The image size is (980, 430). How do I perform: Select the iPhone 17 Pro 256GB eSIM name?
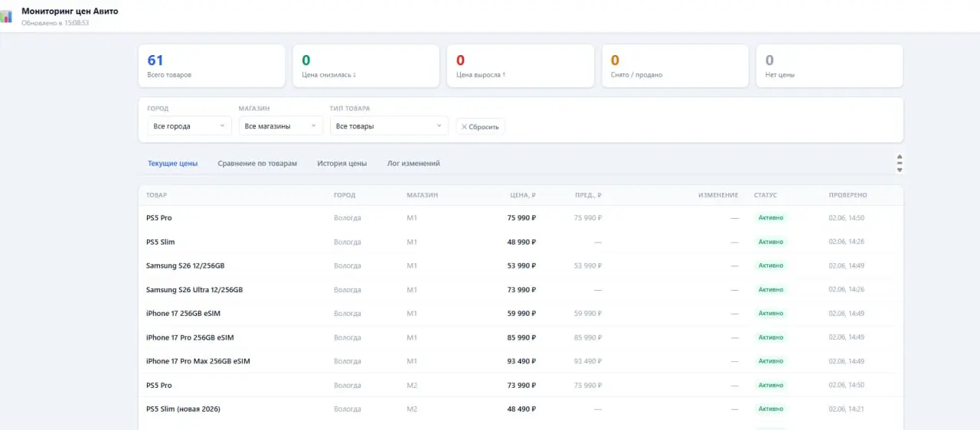tap(190, 337)
